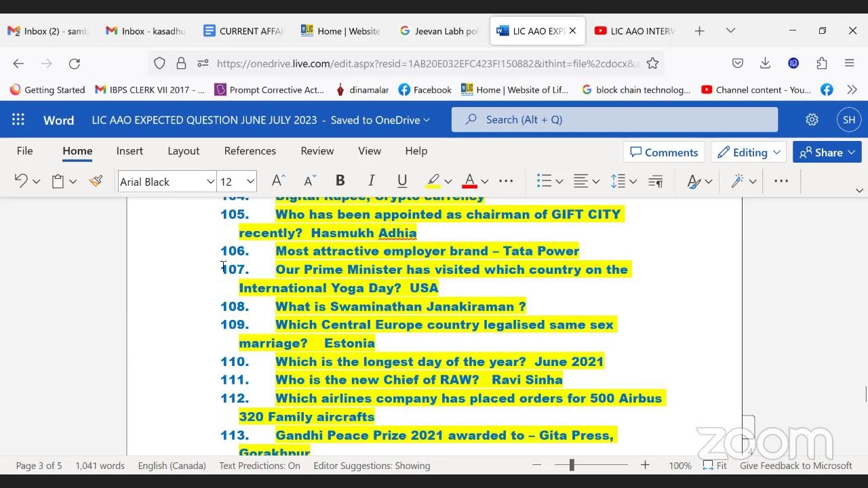The height and width of the screenshot is (488, 868).
Task: Click the text direction icon
Action: pyautogui.click(x=656, y=181)
